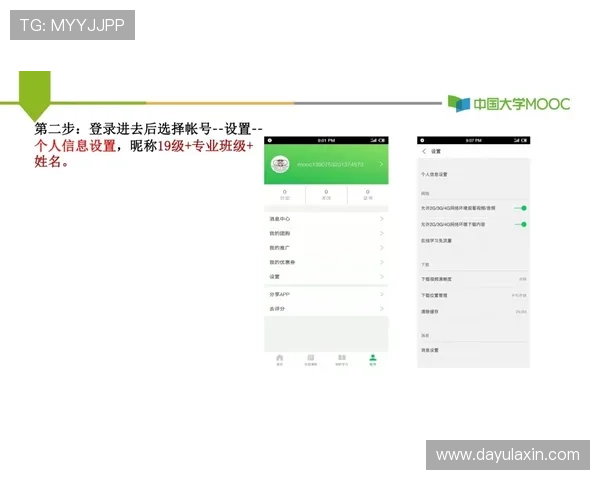The width and height of the screenshot is (600, 480).
Task: View 关注 count in stats bar
Action: tap(326, 194)
